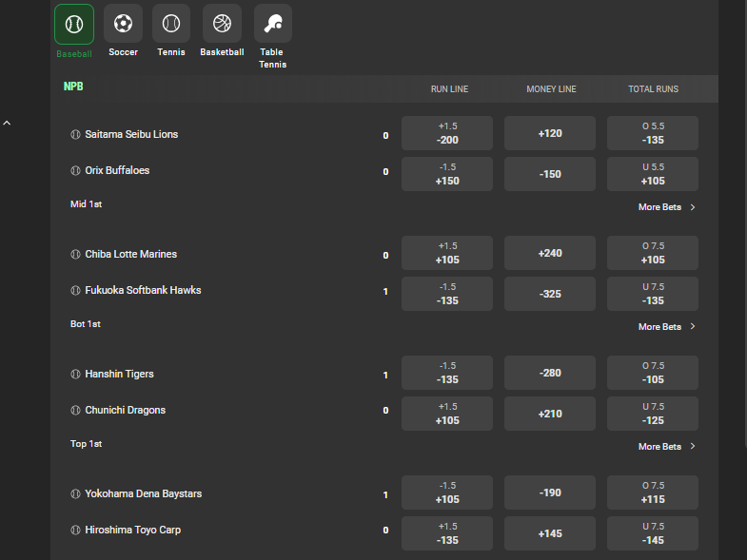Open More Bets for Marines vs Hawks
747x560 pixels.
[667, 327]
